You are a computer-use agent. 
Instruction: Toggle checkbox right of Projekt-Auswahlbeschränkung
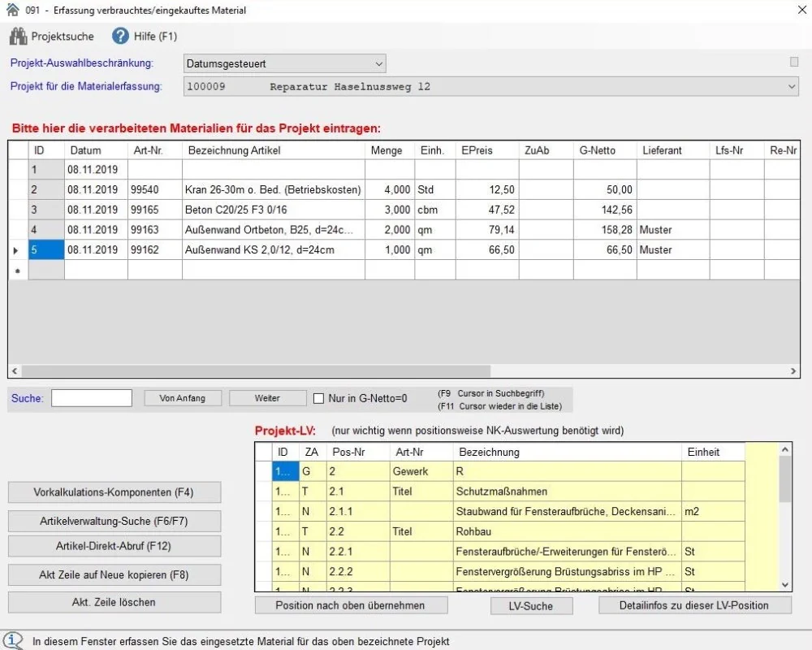(x=794, y=62)
